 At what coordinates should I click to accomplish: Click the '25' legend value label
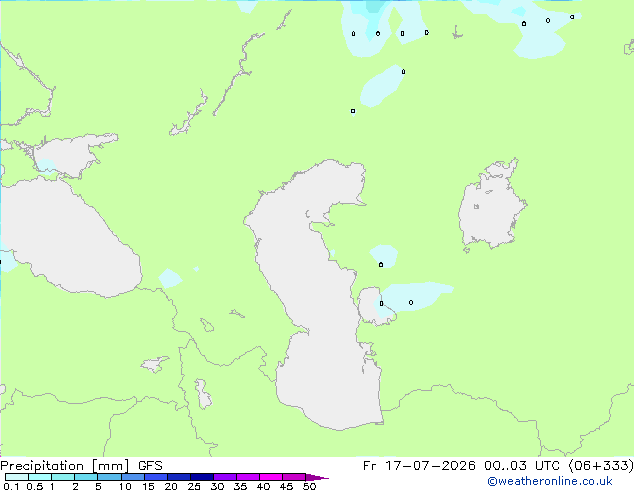[x=194, y=486]
